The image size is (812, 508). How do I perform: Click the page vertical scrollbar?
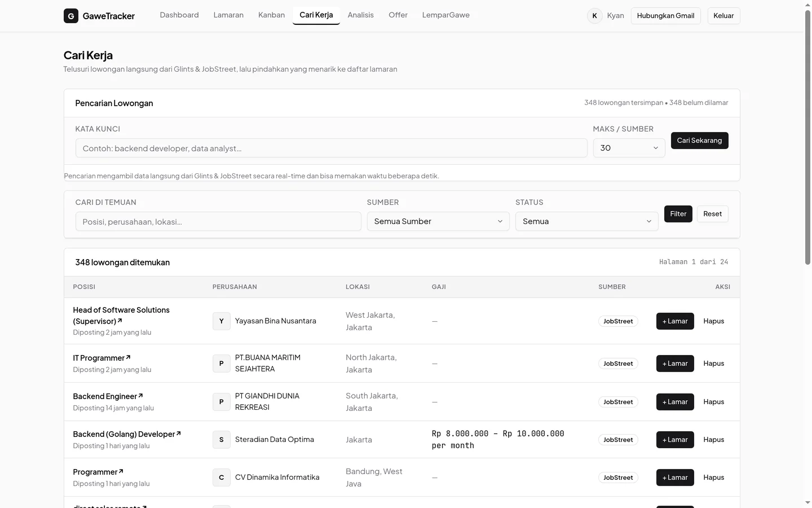(x=807, y=137)
